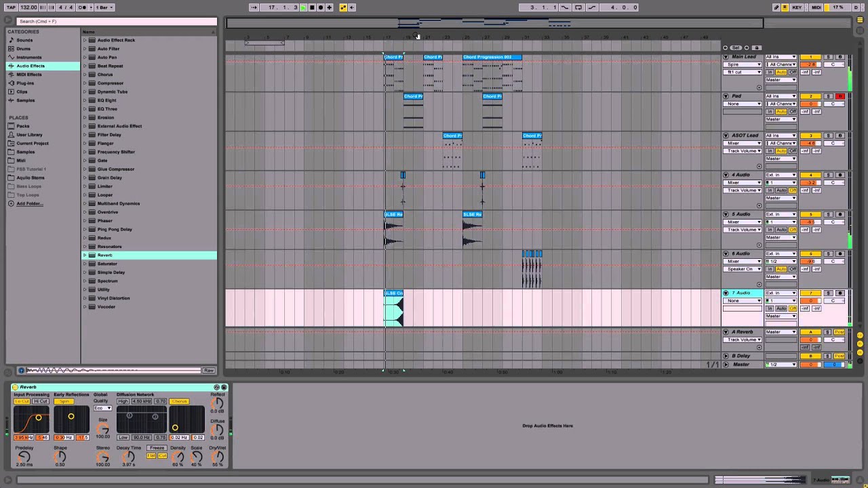
Task: Click the TAP tempo button
Action: click(x=11, y=7)
